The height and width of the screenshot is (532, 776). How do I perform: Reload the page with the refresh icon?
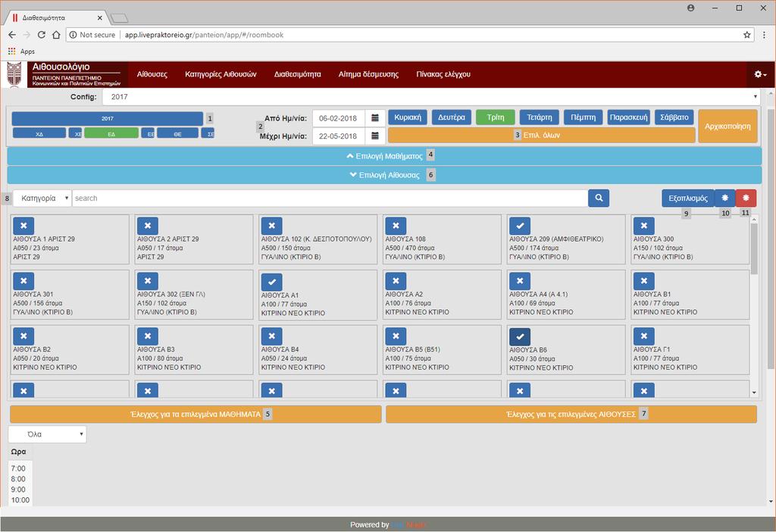[42, 35]
